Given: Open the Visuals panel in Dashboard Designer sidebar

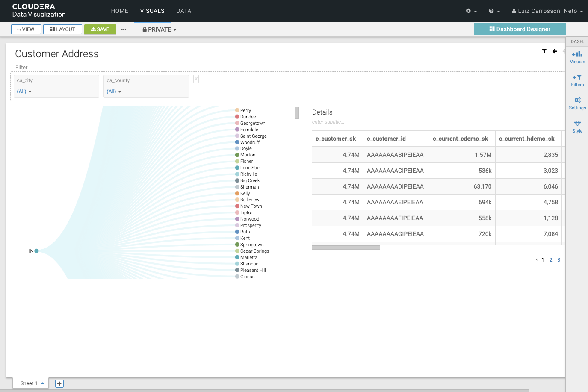Looking at the screenshot, I should point(577,56).
